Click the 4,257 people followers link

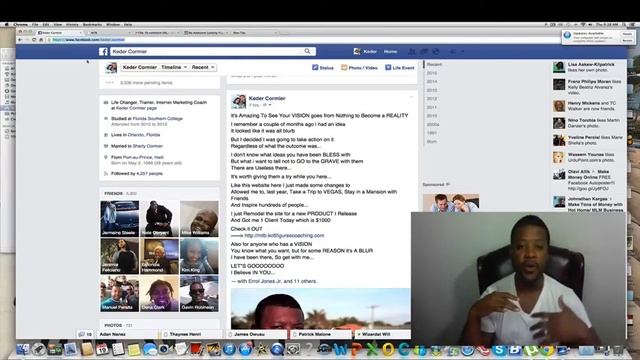149,173
